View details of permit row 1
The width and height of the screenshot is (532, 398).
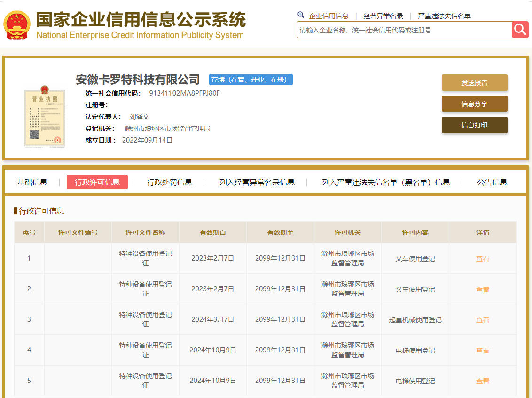point(483,258)
